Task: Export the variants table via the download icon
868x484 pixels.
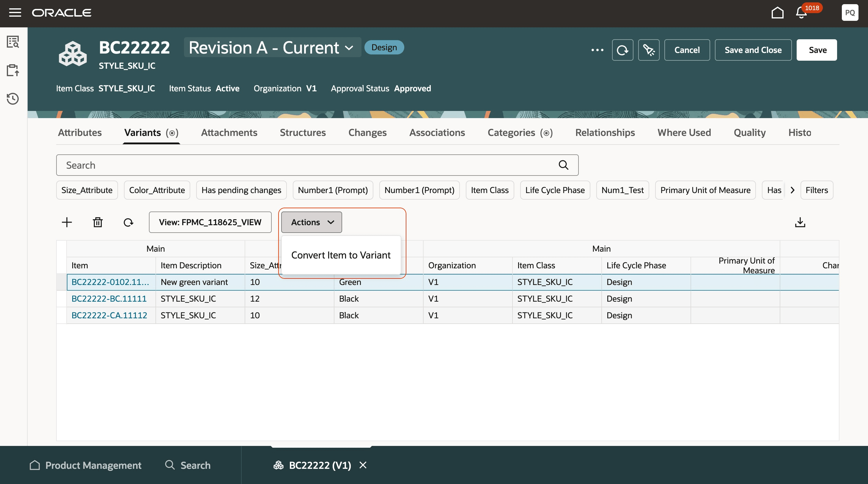Action: pos(800,222)
